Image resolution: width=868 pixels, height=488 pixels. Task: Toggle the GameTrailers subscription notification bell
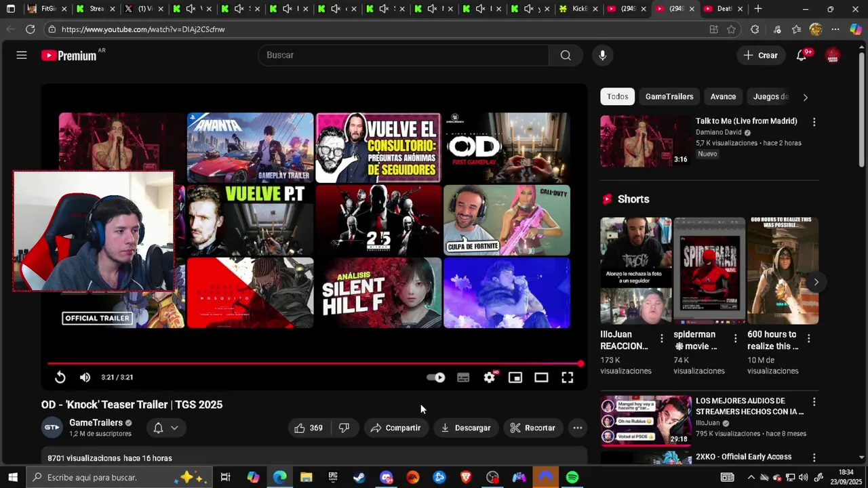pyautogui.click(x=158, y=428)
